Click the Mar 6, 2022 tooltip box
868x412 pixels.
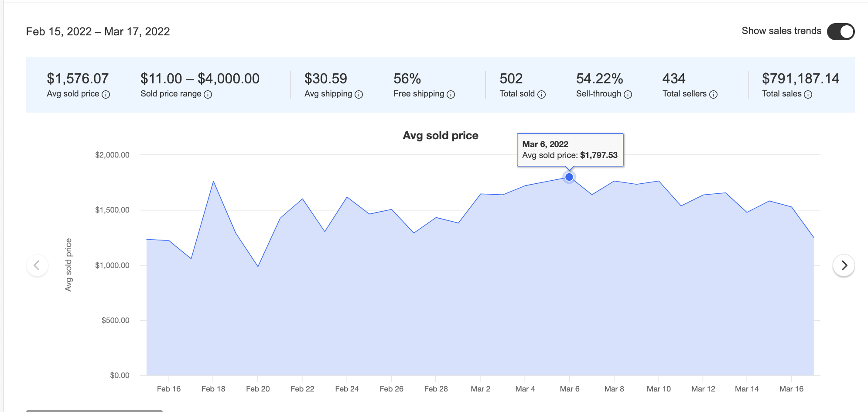570,150
